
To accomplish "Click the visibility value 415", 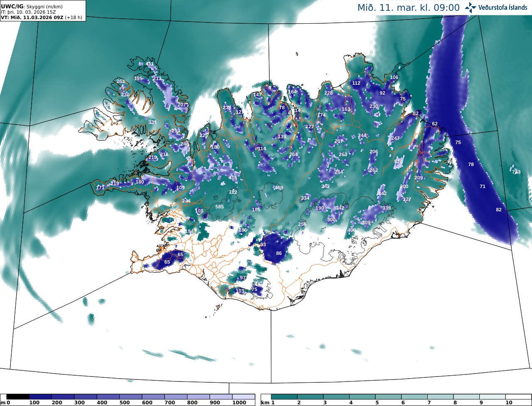I will coord(233,178).
